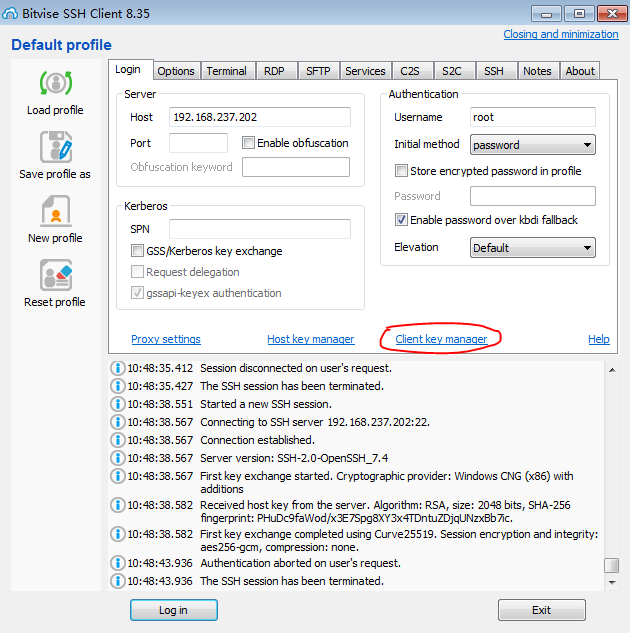Click the Save profile as icon
The height and width of the screenshot is (633, 630).
(x=56, y=147)
